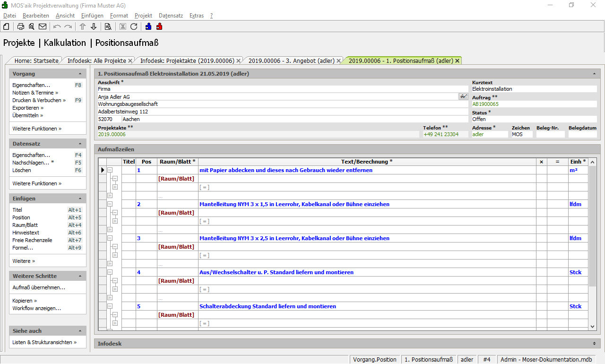Switch to the 3. Angebot (adler) tab
Screen dimensions: 605x364
point(291,61)
